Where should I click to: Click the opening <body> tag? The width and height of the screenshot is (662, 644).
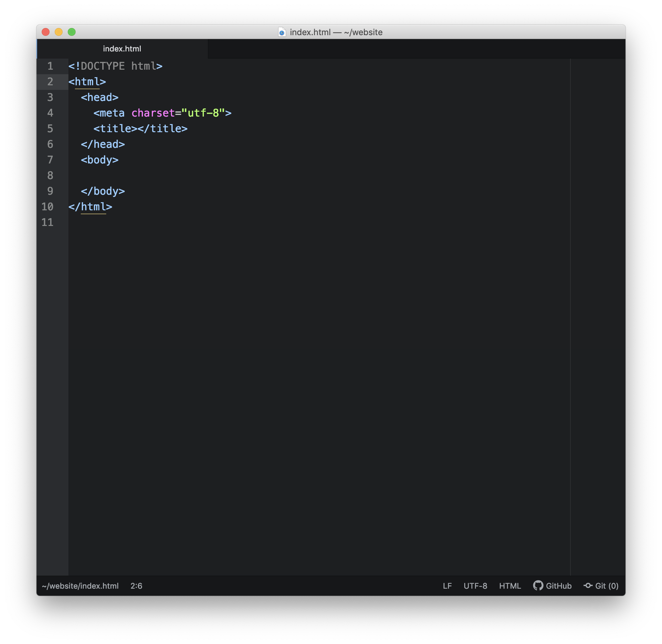click(99, 160)
